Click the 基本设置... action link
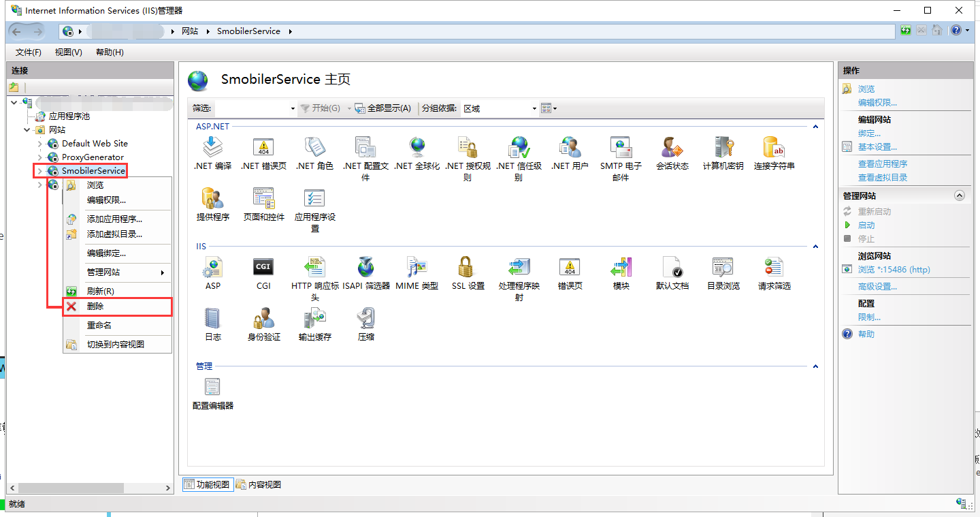Image resolution: width=980 pixels, height=517 pixels. pyautogui.click(x=877, y=147)
